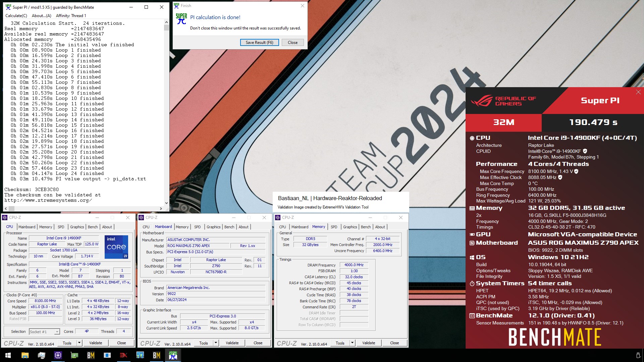Click Save Result (F6) button

(260, 43)
